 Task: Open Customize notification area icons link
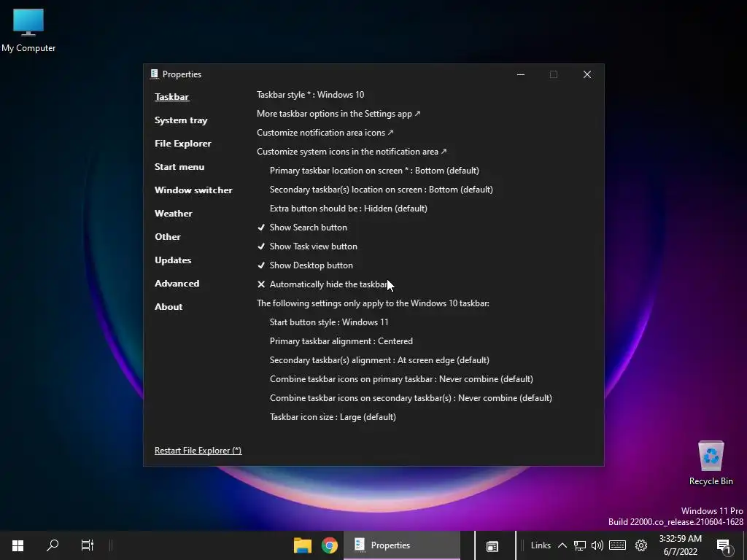tap(325, 133)
